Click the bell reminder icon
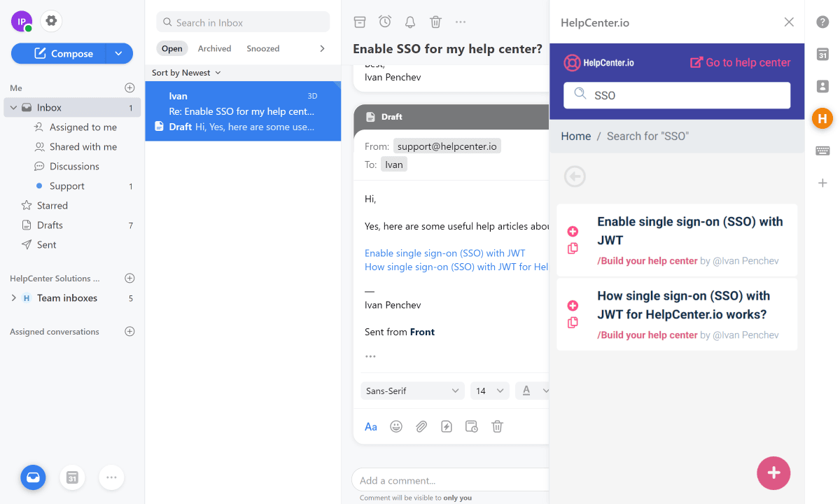 [410, 22]
